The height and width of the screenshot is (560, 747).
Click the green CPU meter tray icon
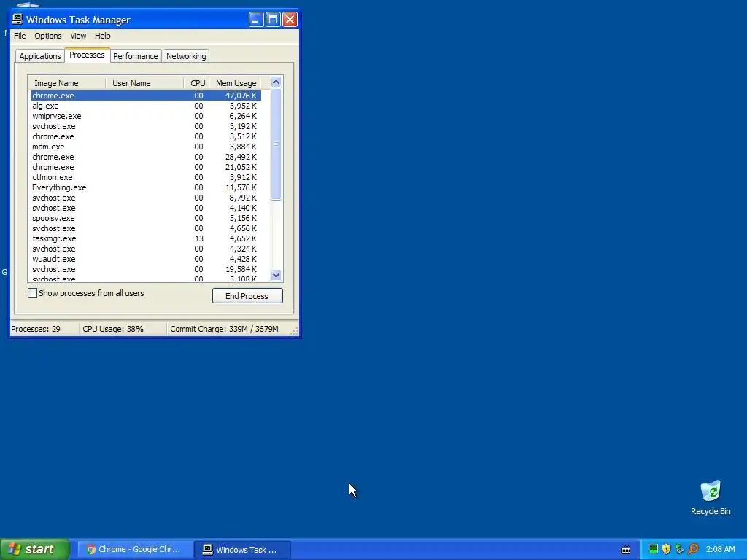[654, 549]
